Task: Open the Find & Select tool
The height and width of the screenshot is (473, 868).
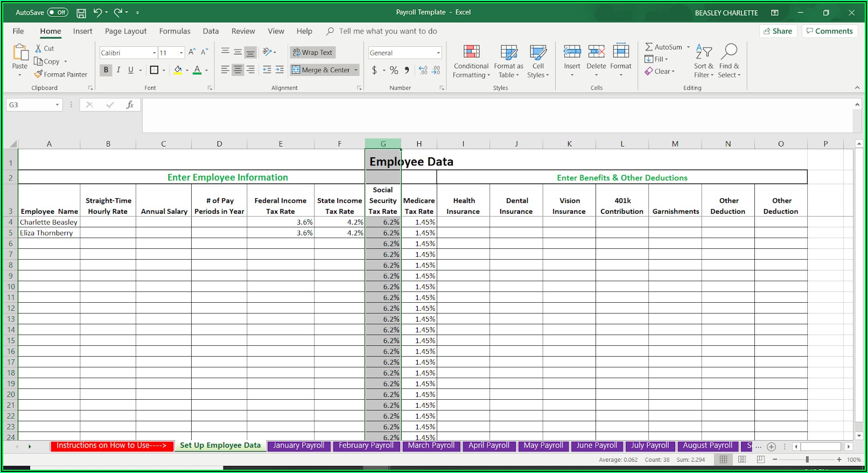Action: (729, 61)
